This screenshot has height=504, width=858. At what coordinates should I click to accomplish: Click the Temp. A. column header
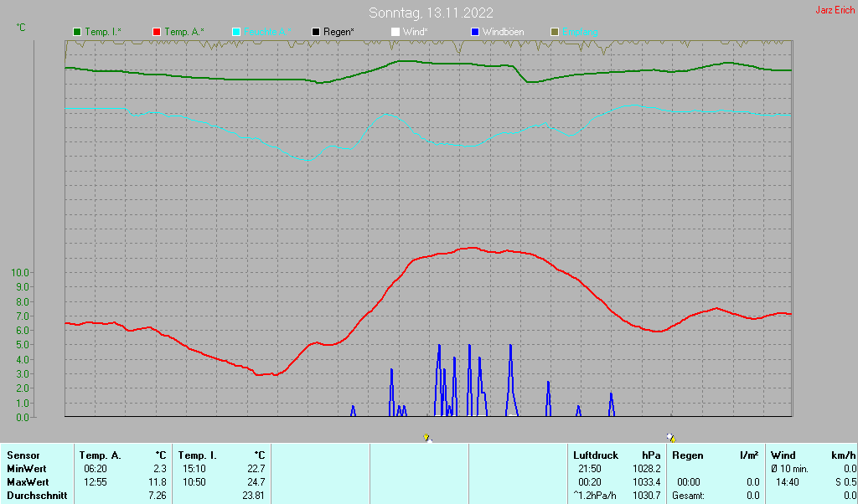click(x=101, y=455)
